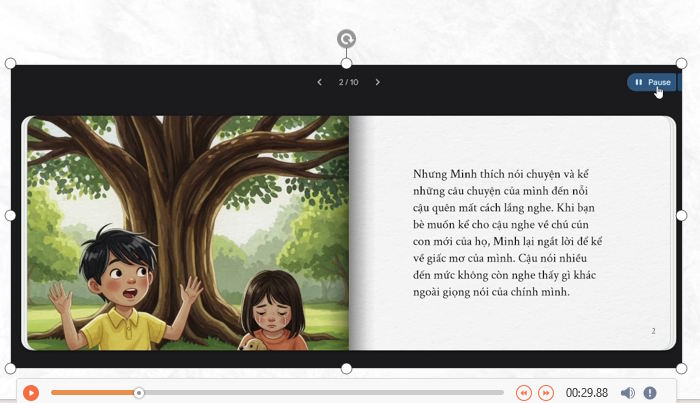Click the top-left resize handle
The image size is (700, 403).
[x=10, y=63]
